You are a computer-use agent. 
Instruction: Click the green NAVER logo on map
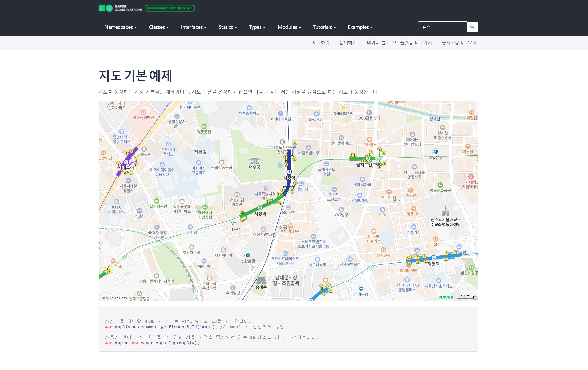446,297
